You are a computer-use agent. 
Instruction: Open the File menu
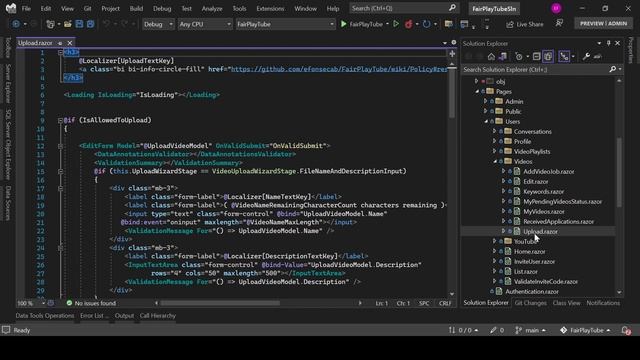[x=26, y=8]
